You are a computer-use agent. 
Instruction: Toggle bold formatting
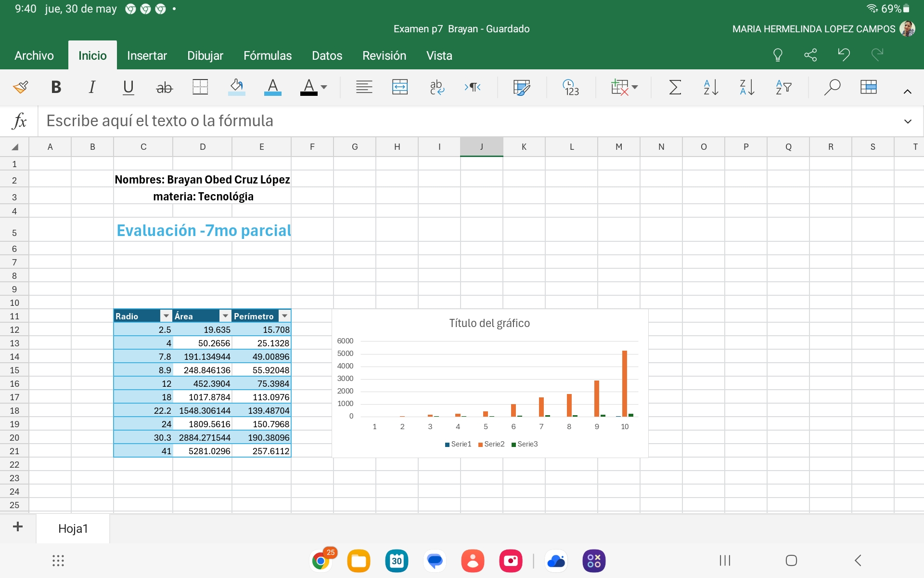click(56, 87)
